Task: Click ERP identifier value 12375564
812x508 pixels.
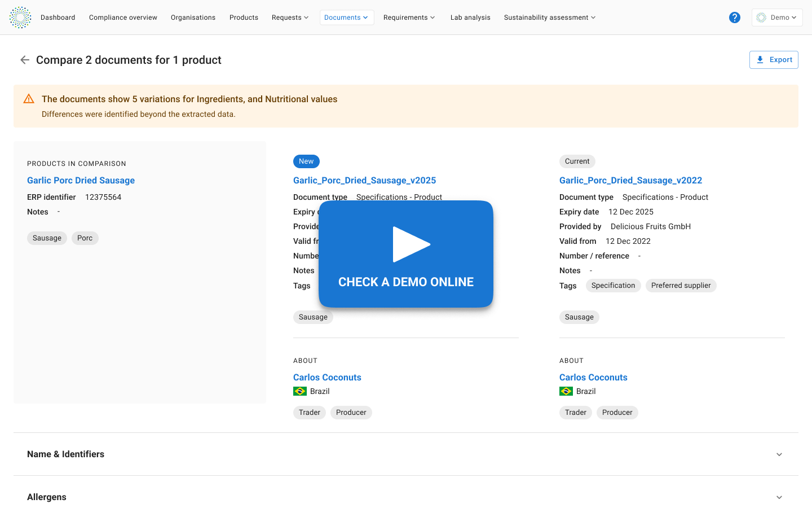Action: point(103,197)
